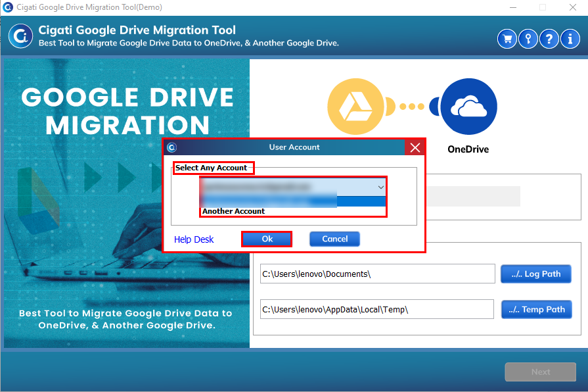Expand the account selection dropdown arrow
This screenshot has height=392, width=588.
pos(380,187)
